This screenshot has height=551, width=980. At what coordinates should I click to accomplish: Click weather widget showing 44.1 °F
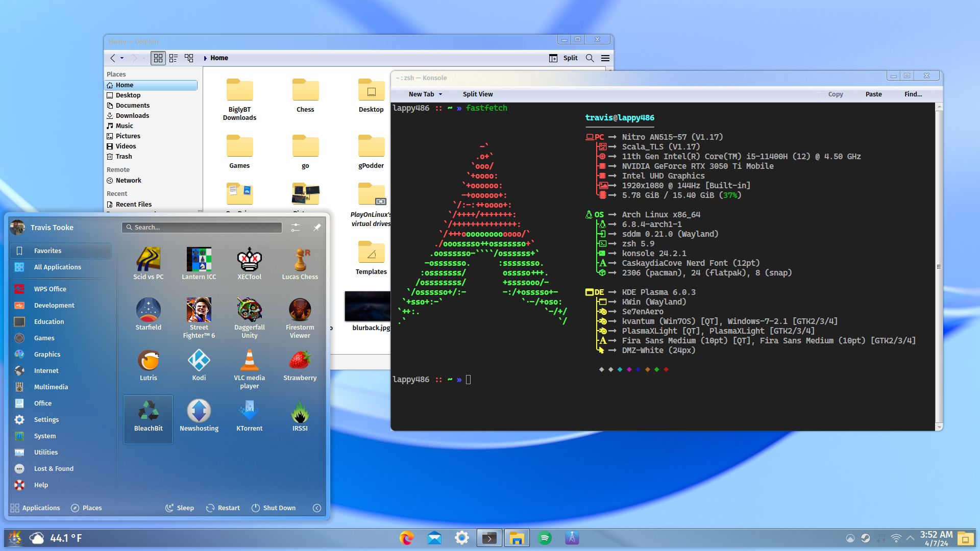[56, 538]
